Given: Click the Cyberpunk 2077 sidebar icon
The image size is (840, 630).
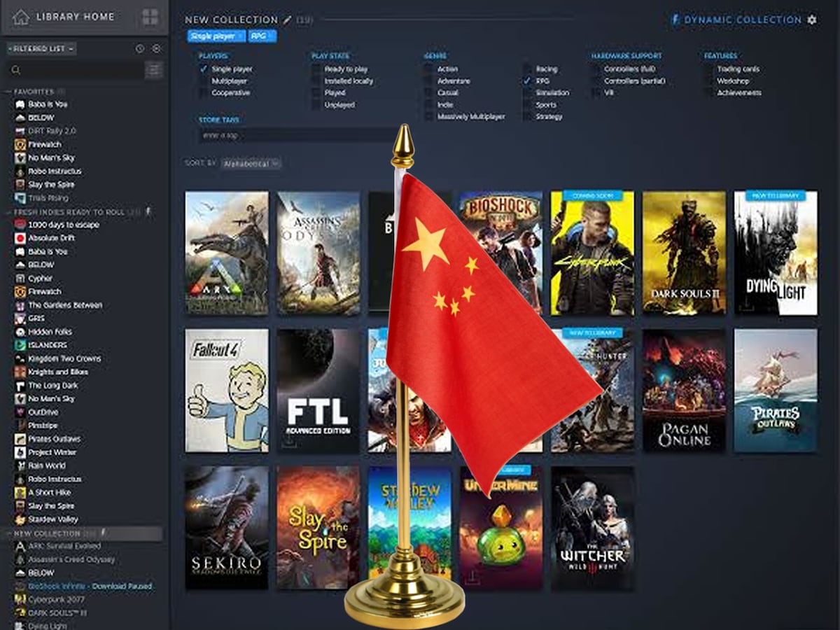Looking at the screenshot, I should [20, 599].
